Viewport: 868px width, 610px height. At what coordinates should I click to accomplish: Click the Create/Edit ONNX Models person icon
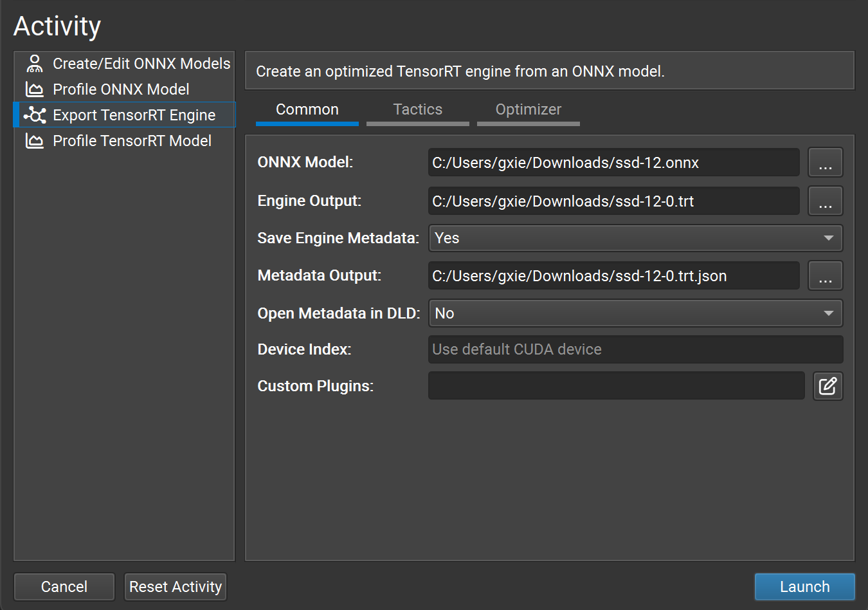34,63
